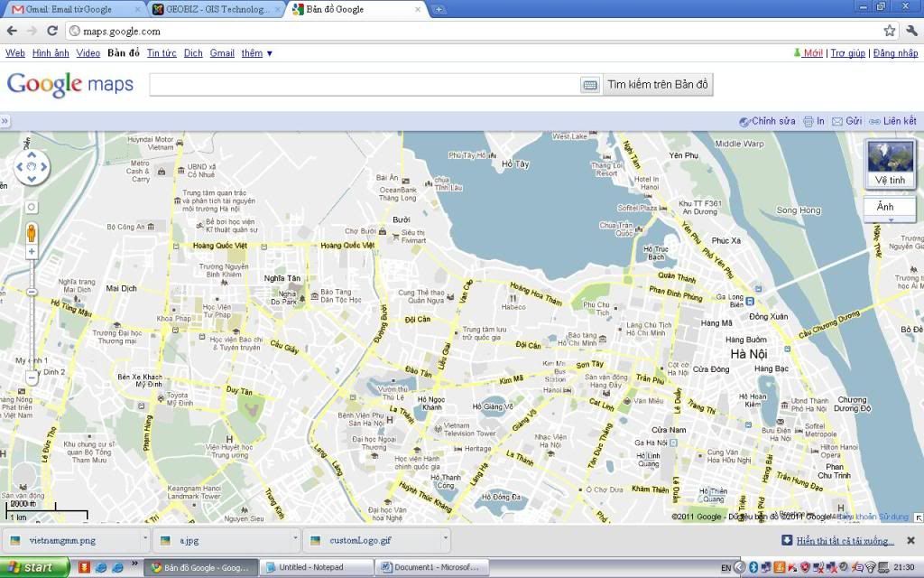The image size is (924, 578).
Task: Toggle the Ảnh photos layer
Action: pos(885,207)
